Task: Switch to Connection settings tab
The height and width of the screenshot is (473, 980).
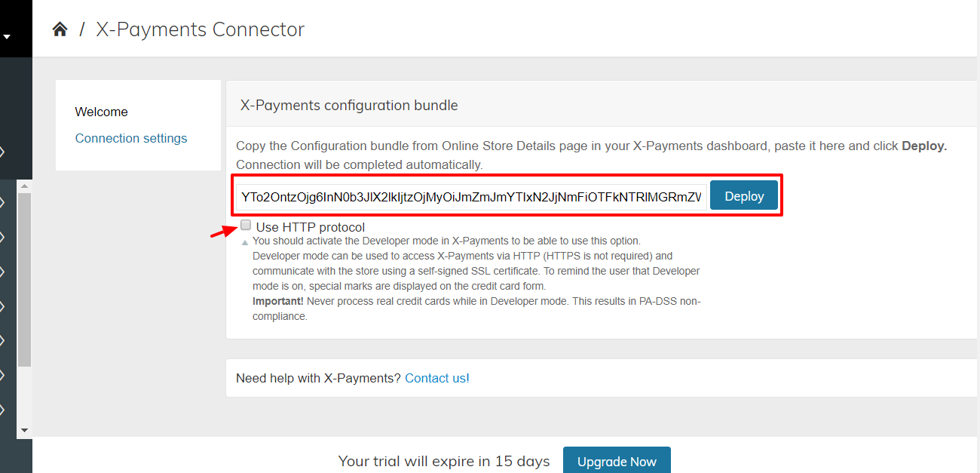Action: pyautogui.click(x=131, y=138)
